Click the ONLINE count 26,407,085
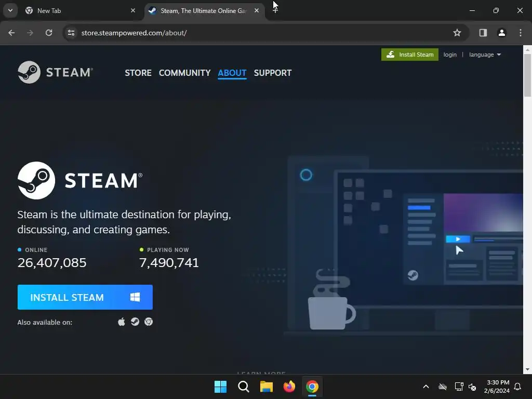Viewport: 532px width, 399px height. [x=52, y=262]
